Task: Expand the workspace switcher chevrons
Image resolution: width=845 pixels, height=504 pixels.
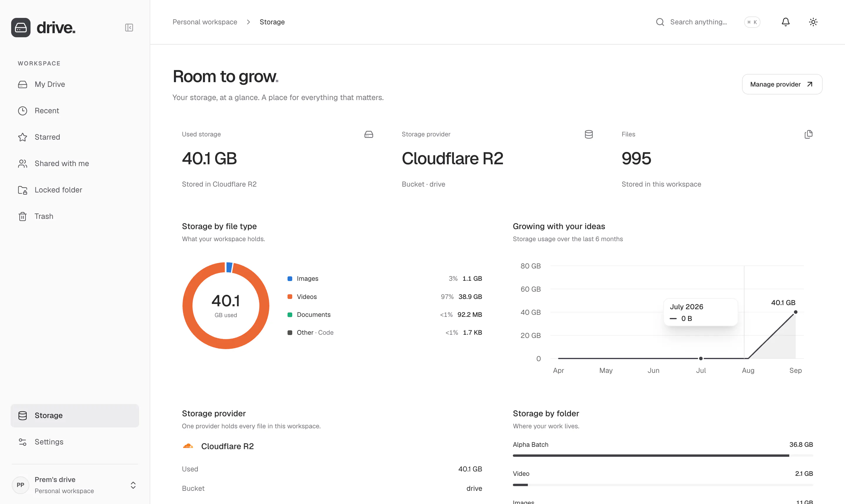Action: click(x=133, y=485)
